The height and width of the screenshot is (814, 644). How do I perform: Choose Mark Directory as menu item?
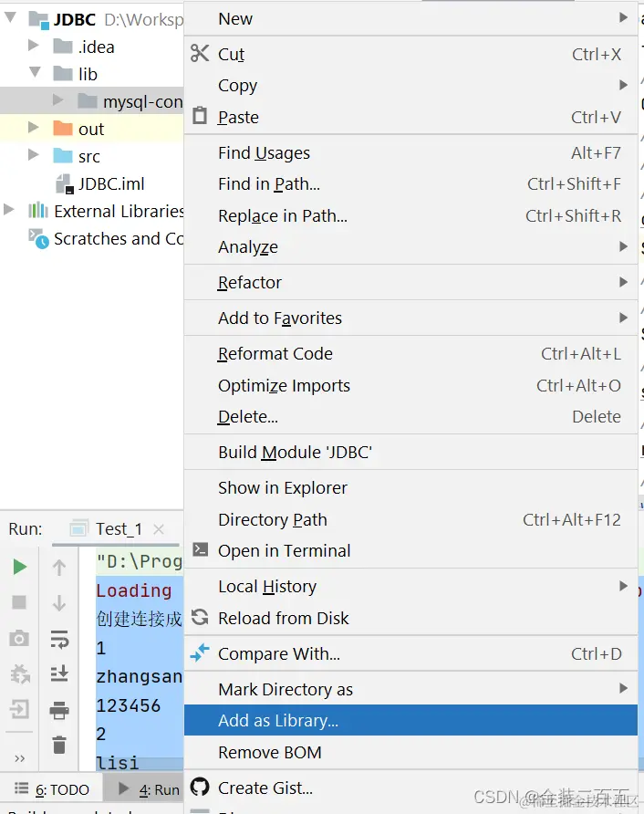pyautogui.click(x=410, y=689)
